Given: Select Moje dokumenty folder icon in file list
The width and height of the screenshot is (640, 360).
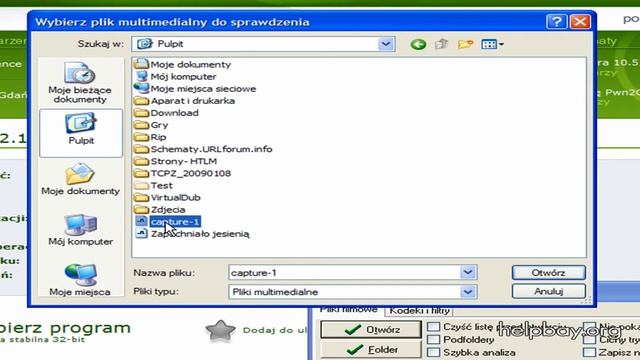Looking at the screenshot, I should 141,64.
